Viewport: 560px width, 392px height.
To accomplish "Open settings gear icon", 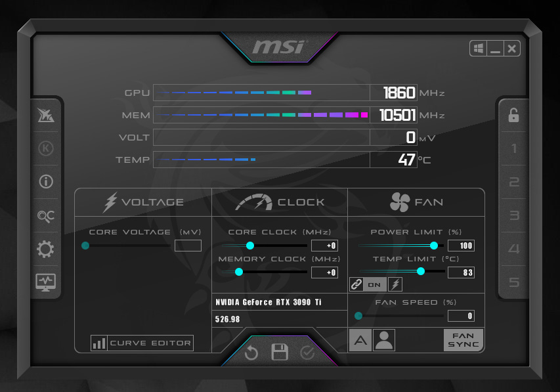I will click(x=46, y=249).
